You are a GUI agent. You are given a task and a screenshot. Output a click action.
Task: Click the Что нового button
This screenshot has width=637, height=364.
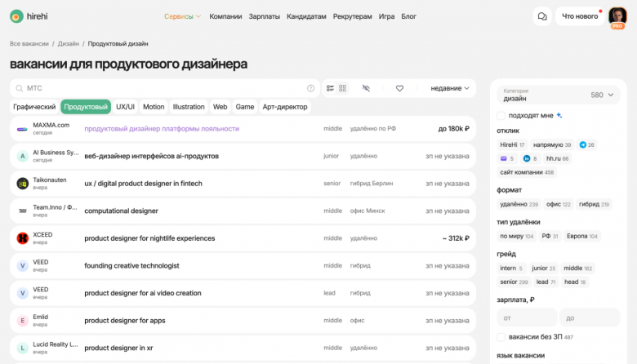[x=580, y=16]
